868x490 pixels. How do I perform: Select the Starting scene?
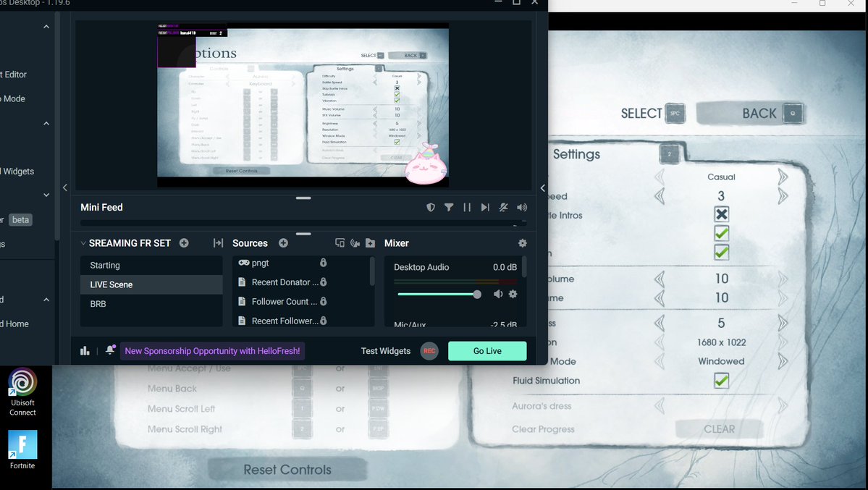[151, 265]
